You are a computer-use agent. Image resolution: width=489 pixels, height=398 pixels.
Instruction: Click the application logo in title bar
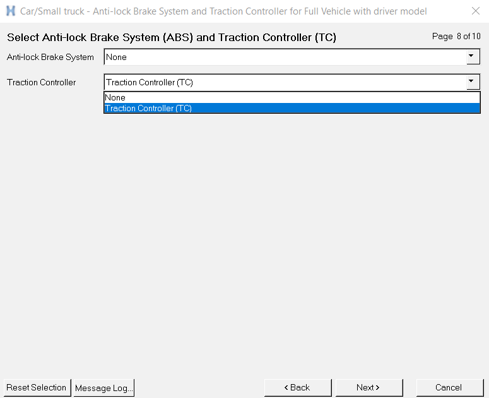click(x=11, y=11)
